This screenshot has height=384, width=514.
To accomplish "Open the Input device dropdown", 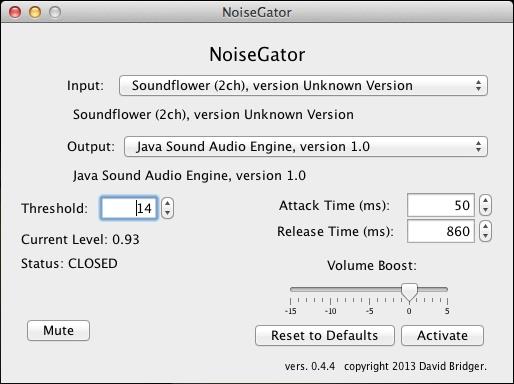I will click(x=303, y=86).
